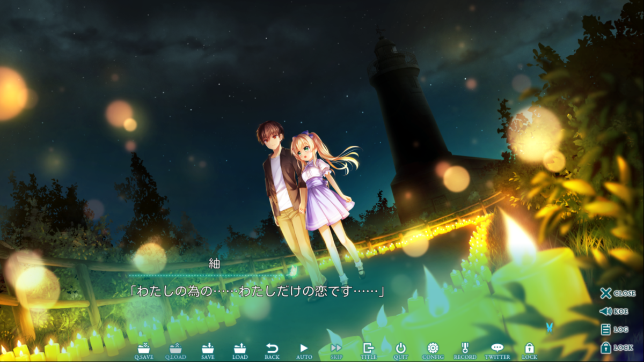Click dialogue line わたしの為の……わたしだけの恋です
This screenshot has height=362, width=644.
tap(258, 292)
